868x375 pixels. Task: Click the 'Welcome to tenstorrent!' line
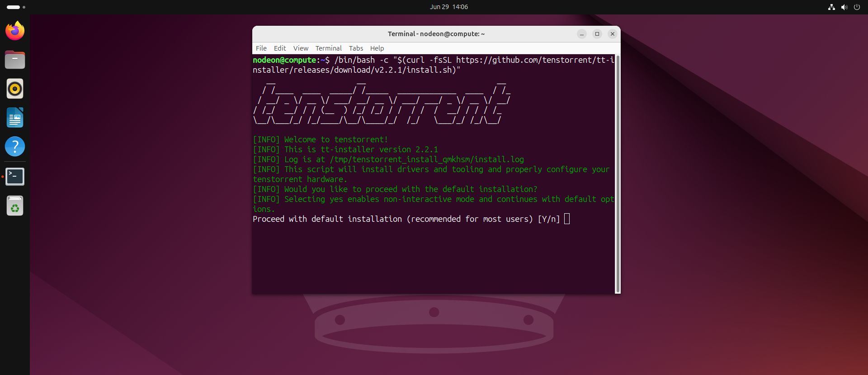point(320,140)
